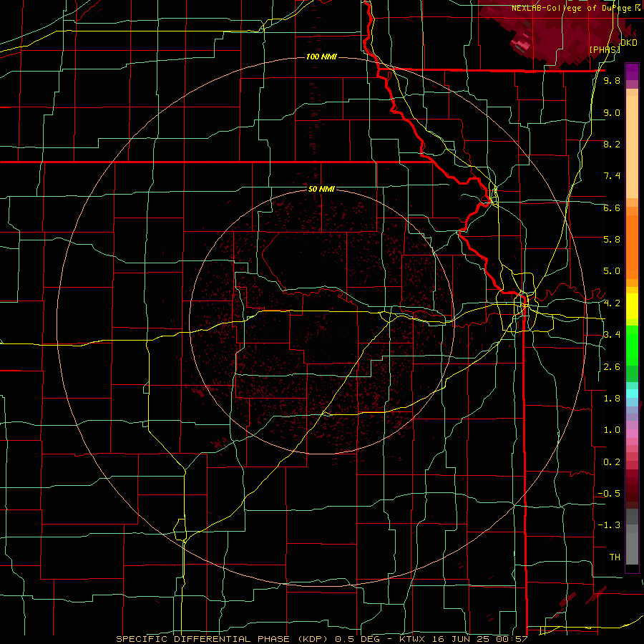This screenshot has width=644, height=644.
Task: Click the 100 NMI range ring label
Action: tap(321, 57)
